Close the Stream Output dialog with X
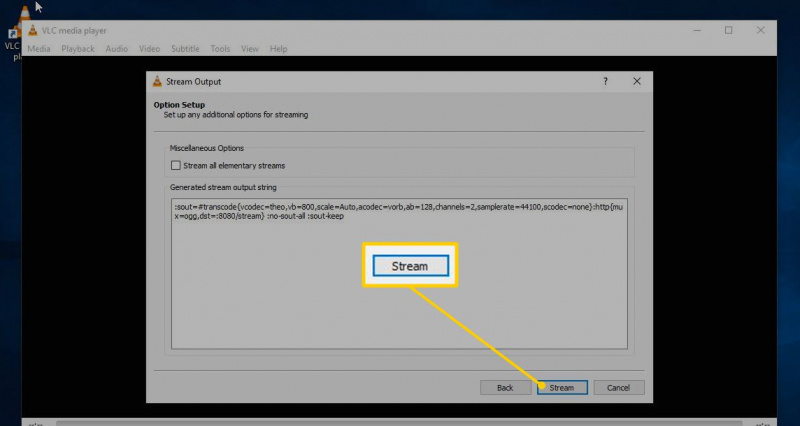This screenshot has height=426, width=800. pos(637,81)
